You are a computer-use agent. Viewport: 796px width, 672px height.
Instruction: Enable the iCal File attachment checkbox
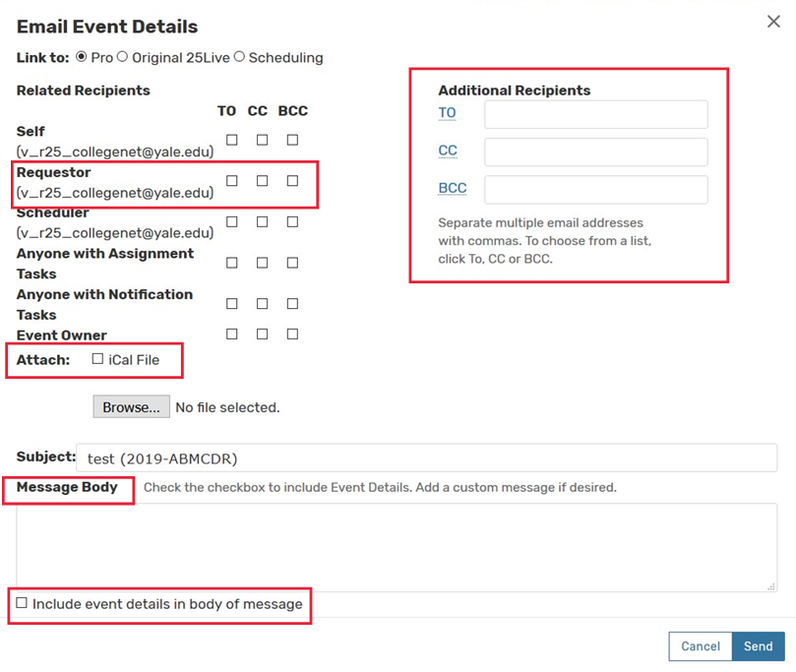pyautogui.click(x=97, y=359)
